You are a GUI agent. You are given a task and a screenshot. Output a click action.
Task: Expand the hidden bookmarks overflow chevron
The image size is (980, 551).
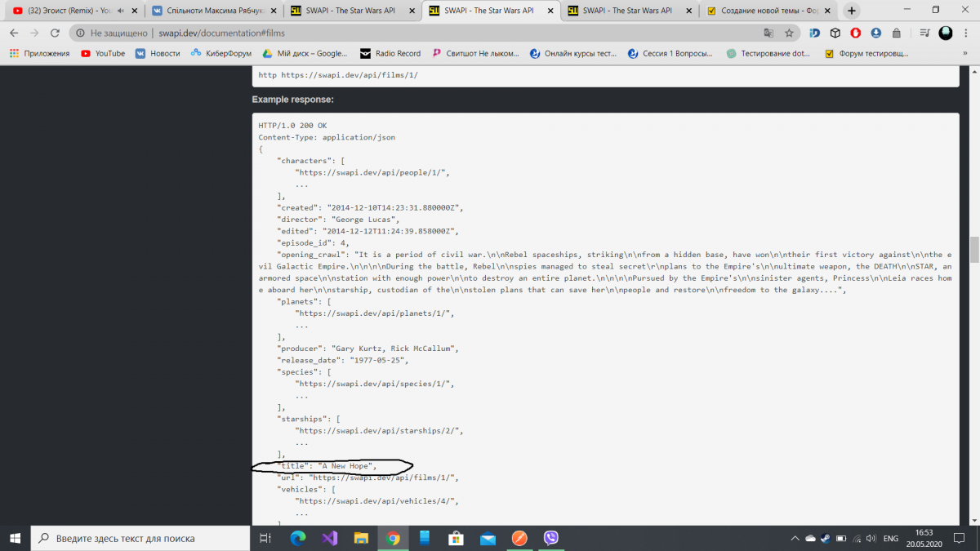pos(966,53)
